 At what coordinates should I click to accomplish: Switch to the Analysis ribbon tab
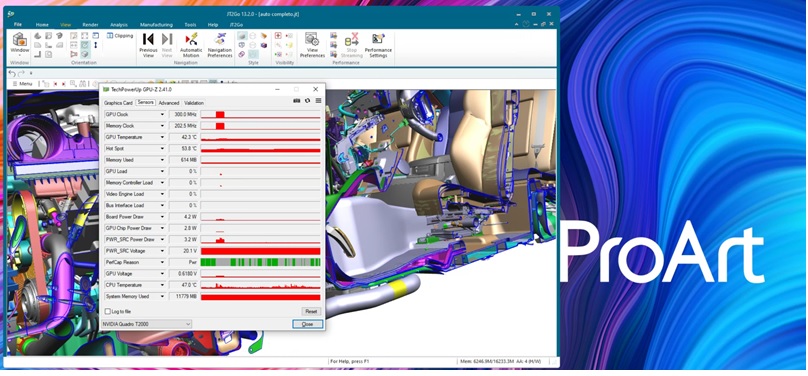pos(119,25)
